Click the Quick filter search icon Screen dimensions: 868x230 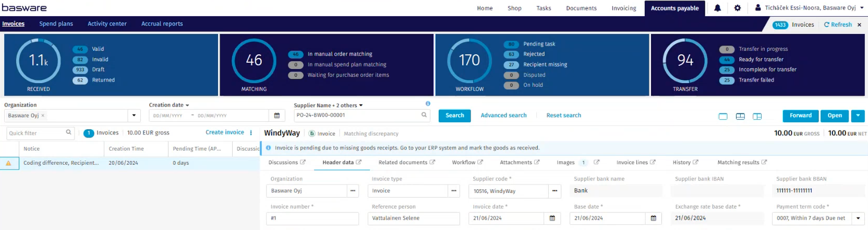click(68, 133)
